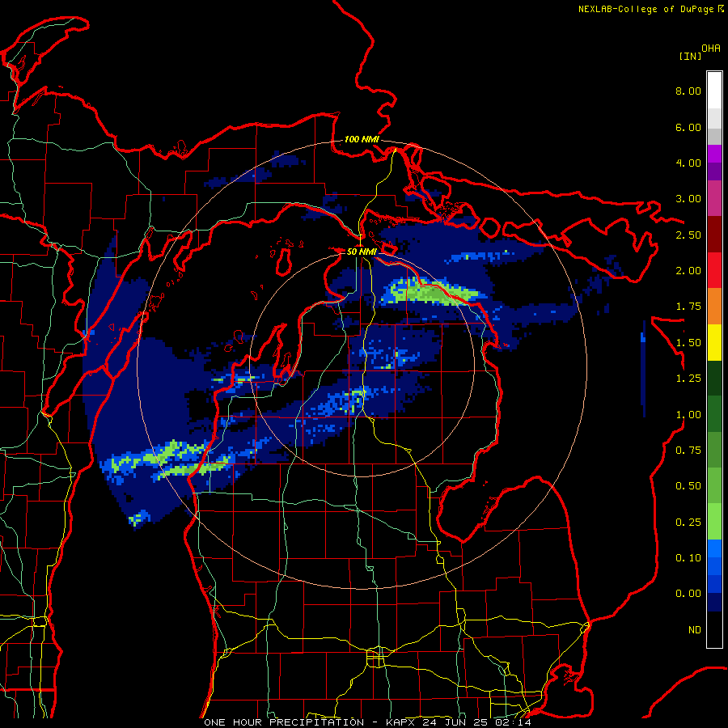Click the ND legend label
Screen dimensions: 728x728
695,630
